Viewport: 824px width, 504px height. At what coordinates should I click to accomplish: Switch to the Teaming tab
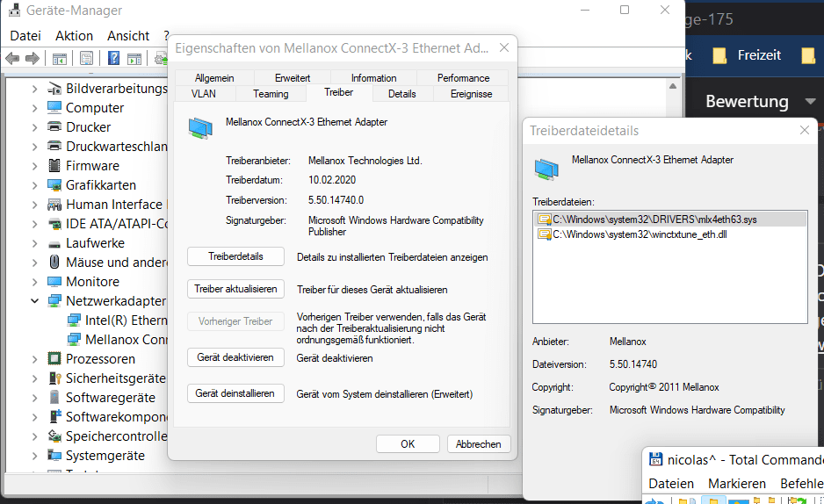pos(271,93)
